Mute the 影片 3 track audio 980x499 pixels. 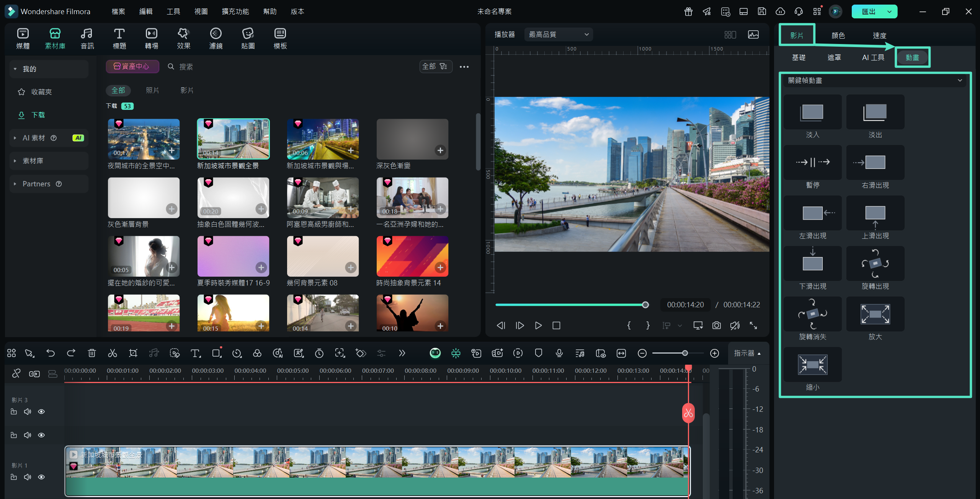coord(28,411)
